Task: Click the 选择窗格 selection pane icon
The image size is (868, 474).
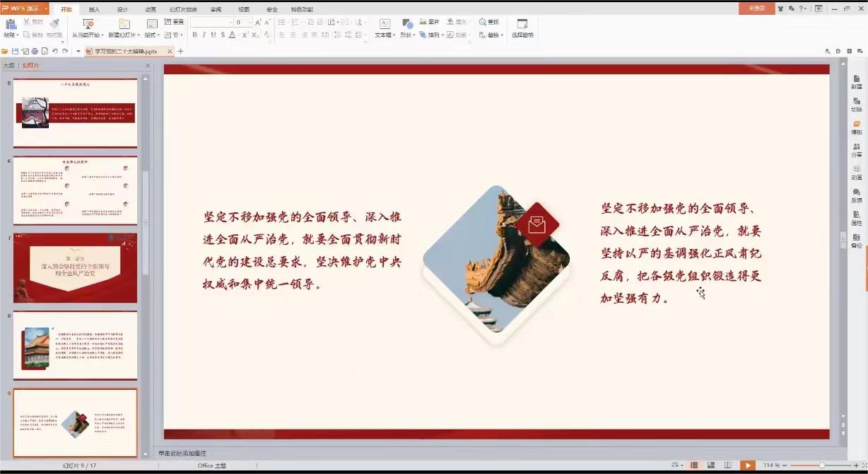Action: 522,27
